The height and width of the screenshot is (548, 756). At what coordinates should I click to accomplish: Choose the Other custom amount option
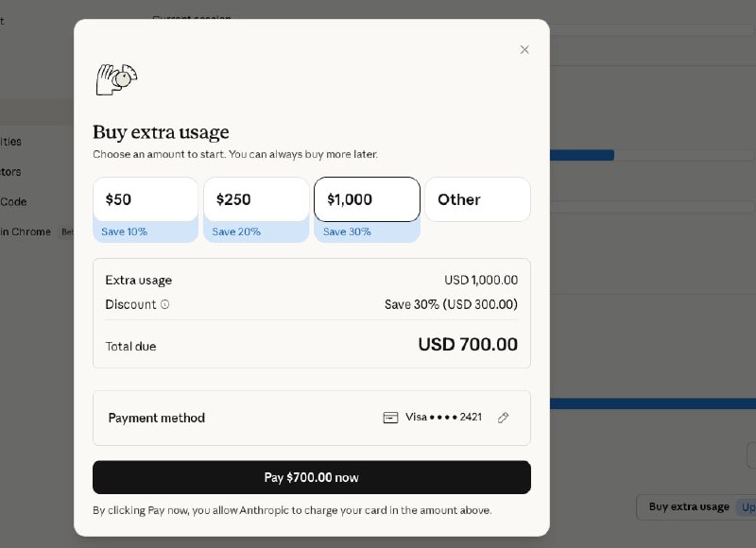tap(477, 199)
